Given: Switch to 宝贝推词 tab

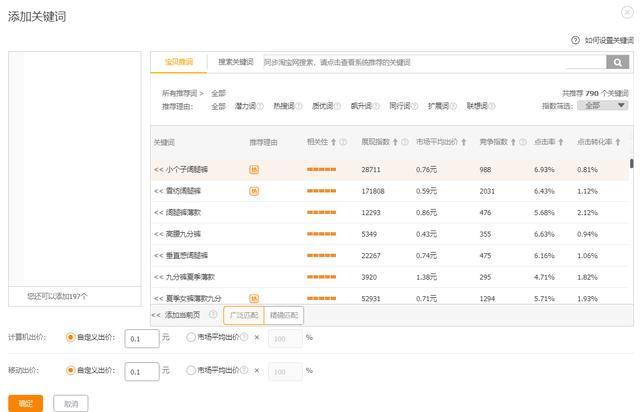Looking at the screenshot, I should 179,62.
